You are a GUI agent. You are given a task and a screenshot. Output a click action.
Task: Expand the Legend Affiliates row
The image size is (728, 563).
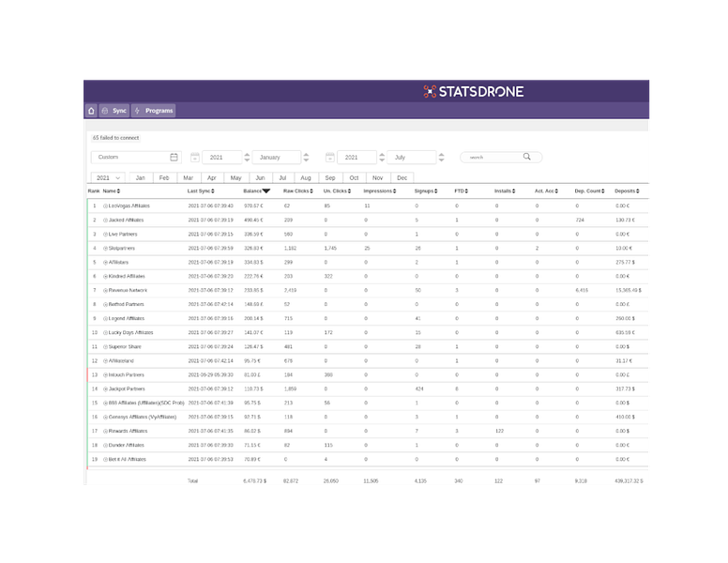[105, 319]
